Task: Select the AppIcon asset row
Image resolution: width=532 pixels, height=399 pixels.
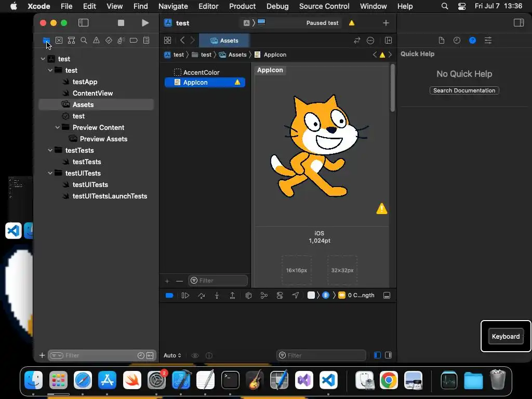Action: 205,83
